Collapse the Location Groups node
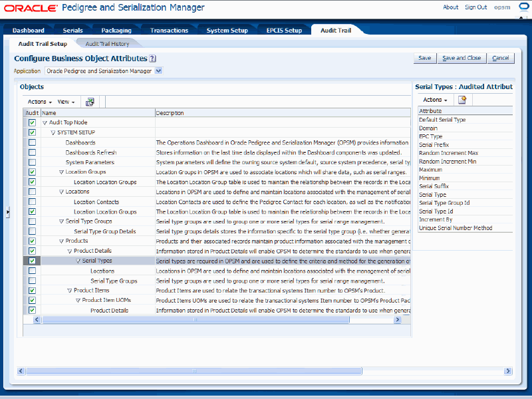This screenshot has width=532, height=399. tap(61, 172)
